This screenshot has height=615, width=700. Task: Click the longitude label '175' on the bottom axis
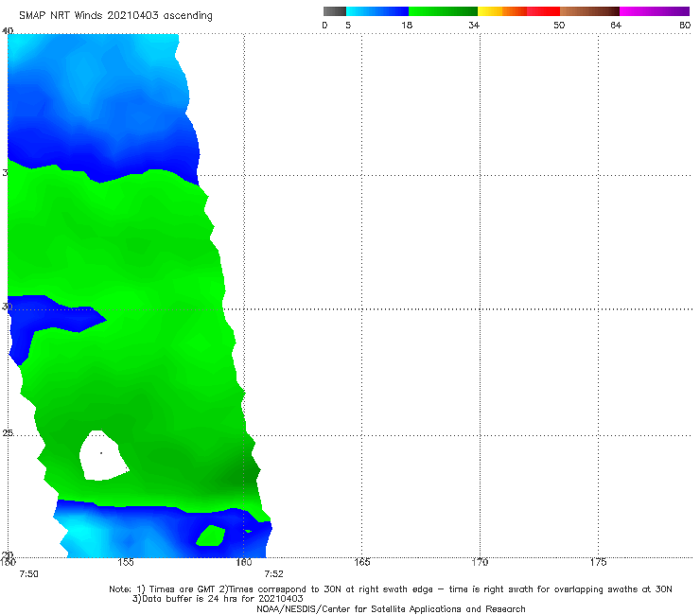point(598,562)
